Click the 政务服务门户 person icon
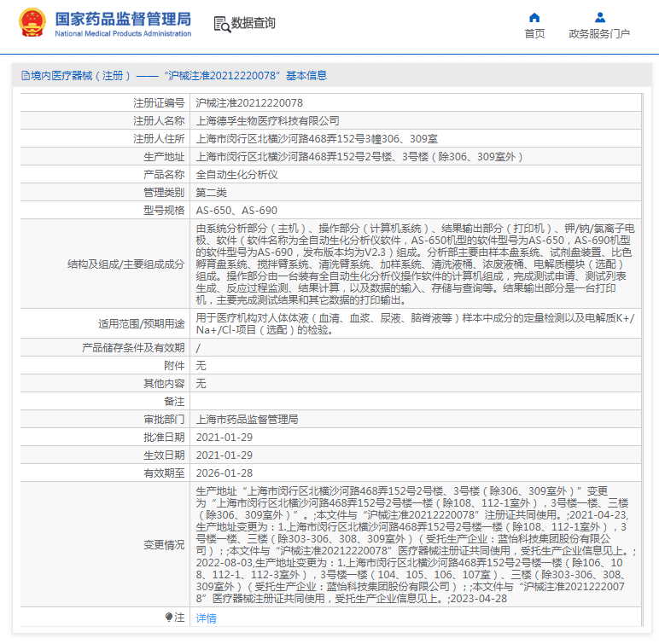The image size is (659, 644). tap(600, 17)
